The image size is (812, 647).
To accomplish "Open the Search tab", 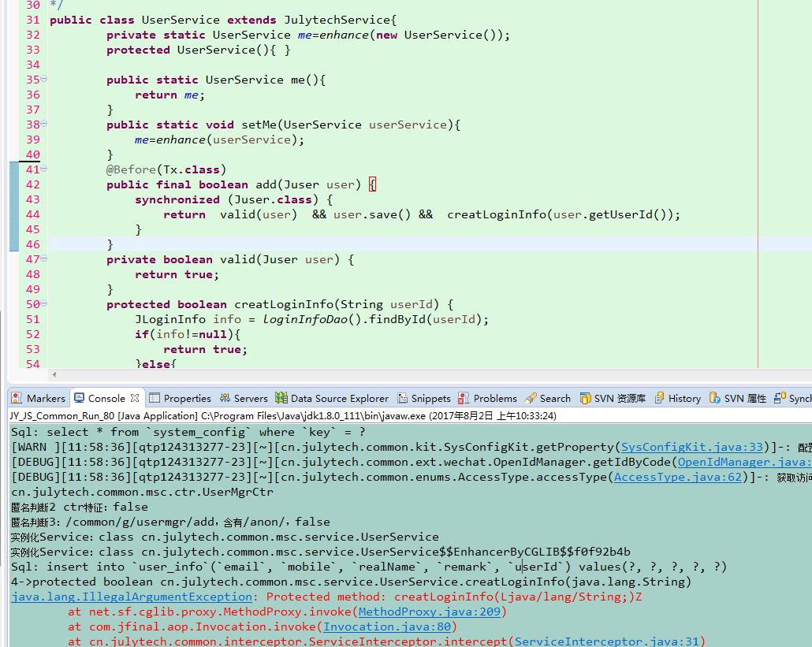I will click(547, 398).
